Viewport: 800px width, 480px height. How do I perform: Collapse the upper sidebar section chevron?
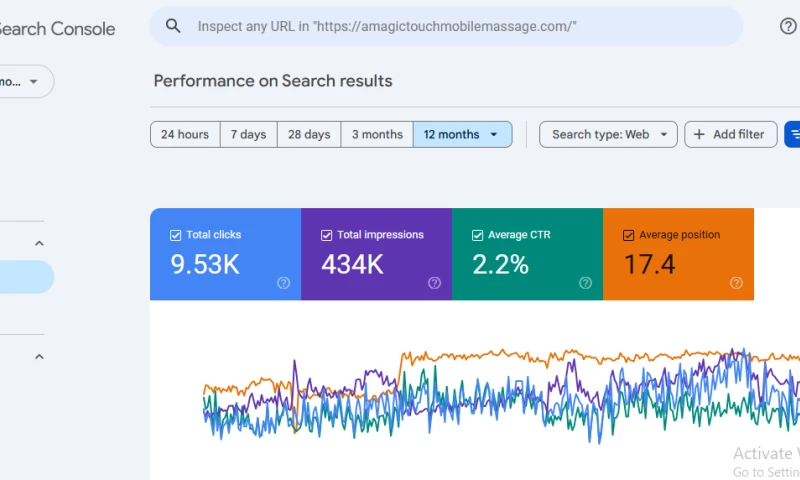pyautogui.click(x=39, y=243)
